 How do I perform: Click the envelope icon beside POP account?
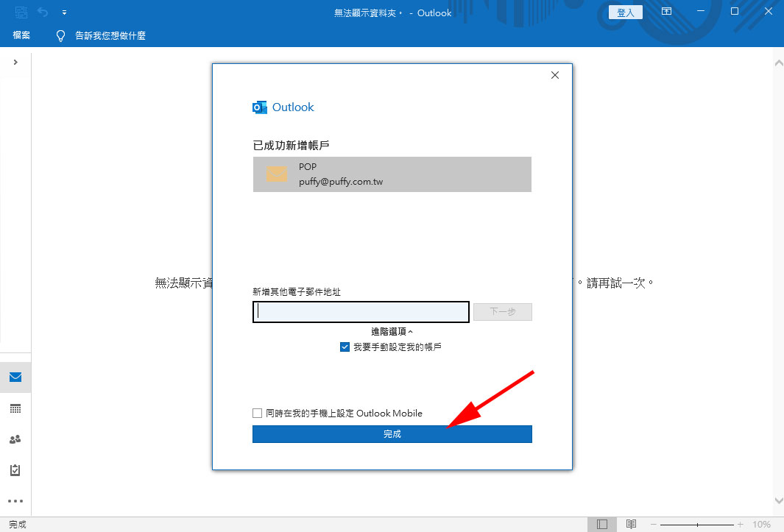point(277,174)
